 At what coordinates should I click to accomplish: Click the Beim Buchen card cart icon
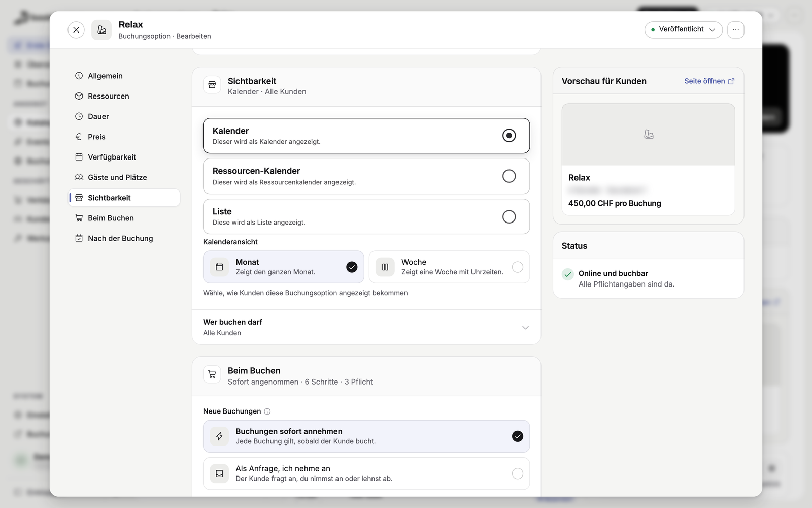pyautogui.click(x=212, y=374)
